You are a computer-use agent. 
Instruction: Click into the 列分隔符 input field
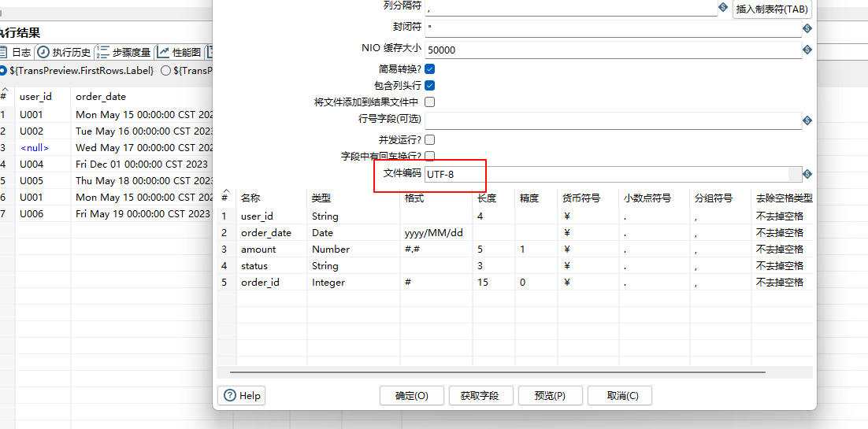pos(571,8)
